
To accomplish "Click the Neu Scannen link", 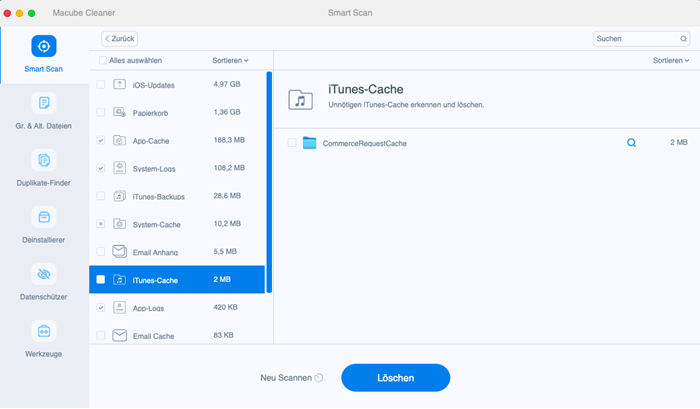I will [286, 378].
